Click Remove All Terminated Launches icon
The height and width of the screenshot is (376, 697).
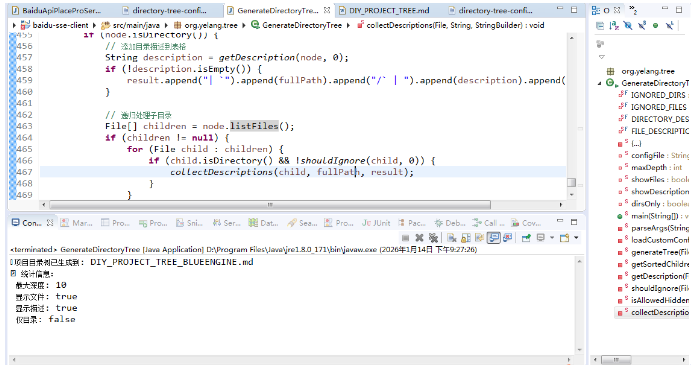tap(433, 238)
